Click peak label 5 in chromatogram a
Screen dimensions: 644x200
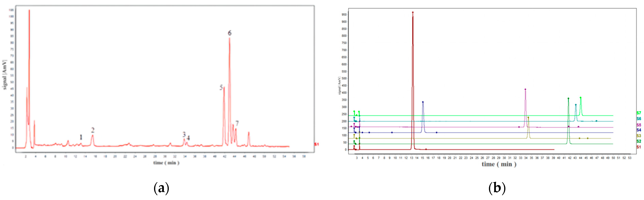221,87
